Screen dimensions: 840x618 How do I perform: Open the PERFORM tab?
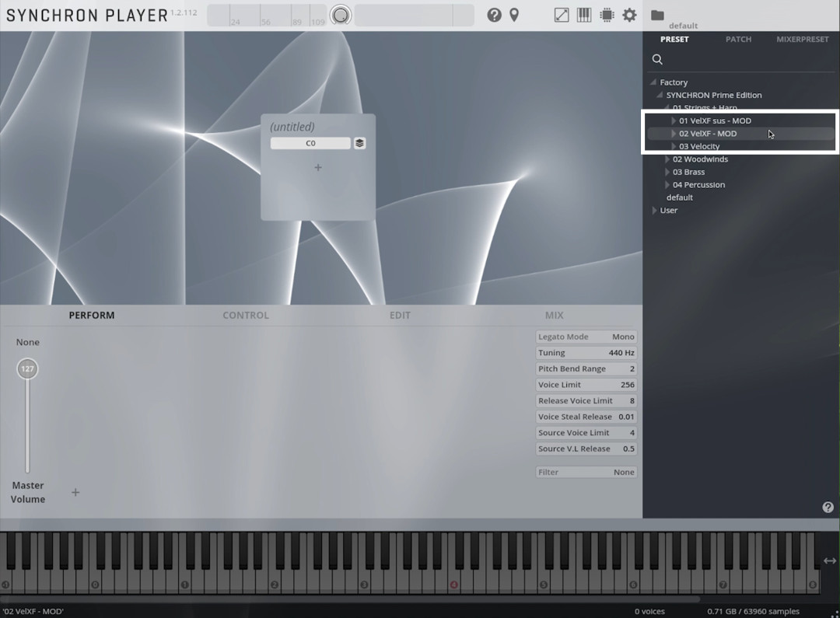[92, 316]
